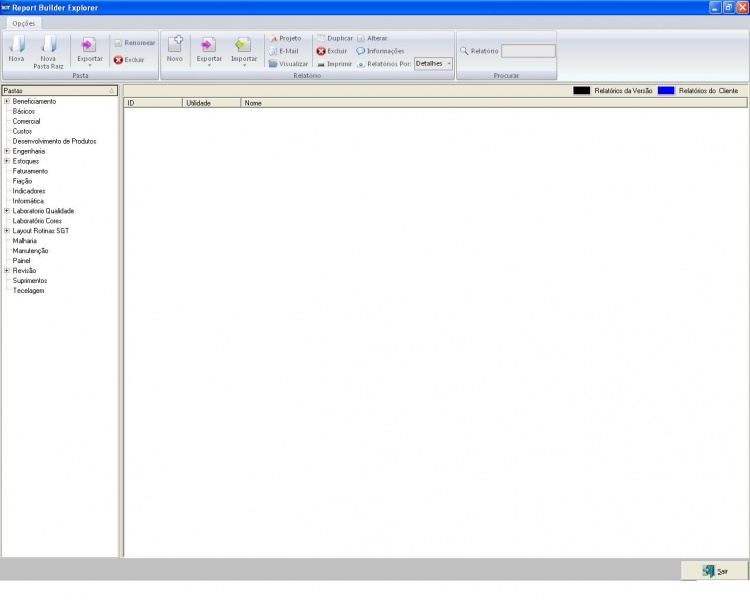Click the Excluir icon in Pasta group
Viewport: 750px width, 600px height.
119,60
